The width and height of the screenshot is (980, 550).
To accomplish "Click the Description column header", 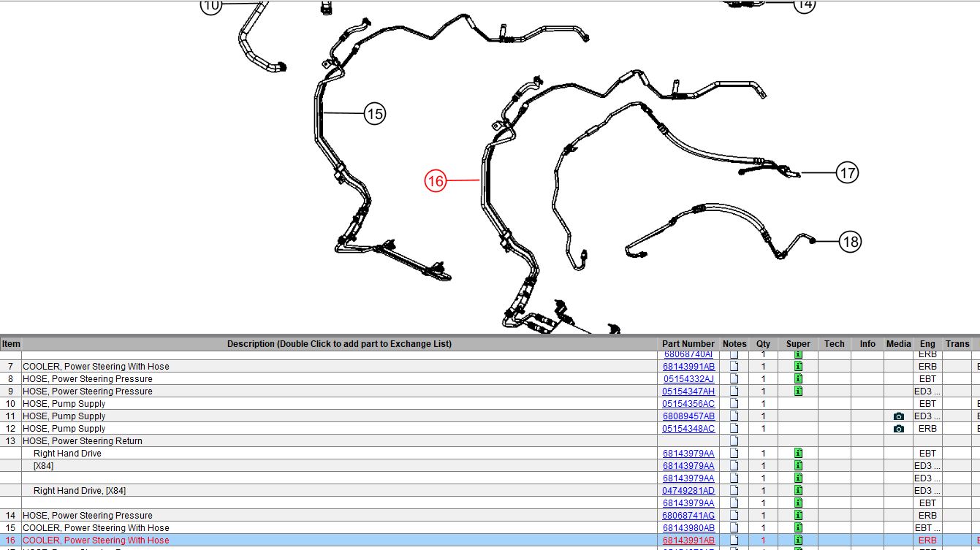I will pyautogui.click(x=339, y=344).
